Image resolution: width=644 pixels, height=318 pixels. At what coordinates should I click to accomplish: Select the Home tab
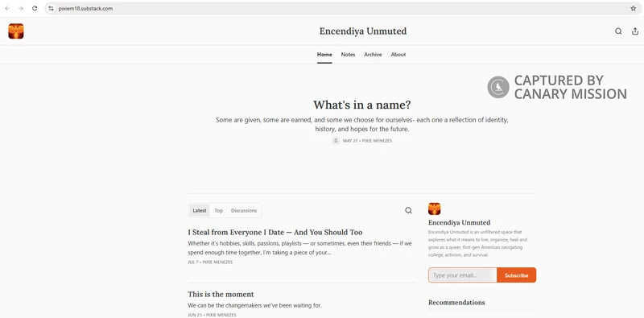pyautogui.click(x=324, y=55)
